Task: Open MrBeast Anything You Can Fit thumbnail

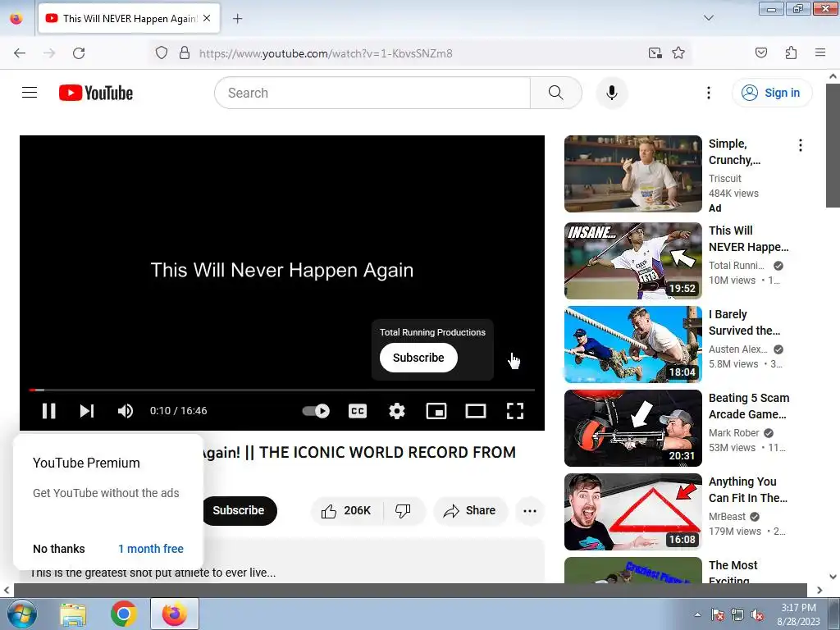Action: [x=633, y=512]
